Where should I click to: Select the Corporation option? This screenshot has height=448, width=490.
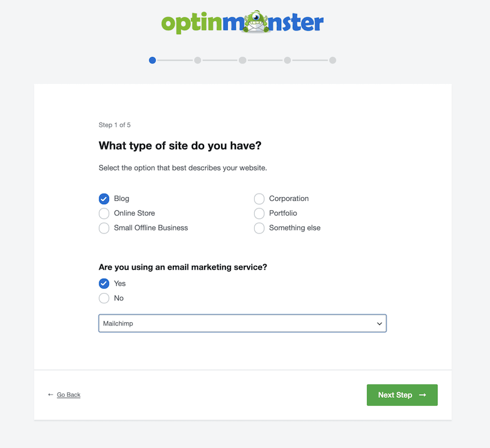(259, 199)
